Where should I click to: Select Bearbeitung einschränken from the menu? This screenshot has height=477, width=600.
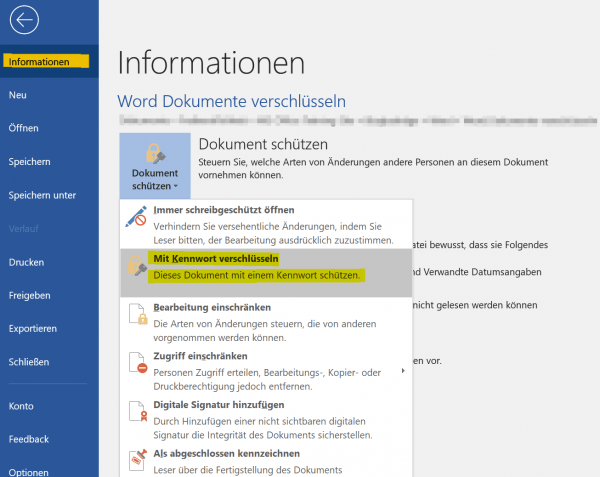[266, 322]
